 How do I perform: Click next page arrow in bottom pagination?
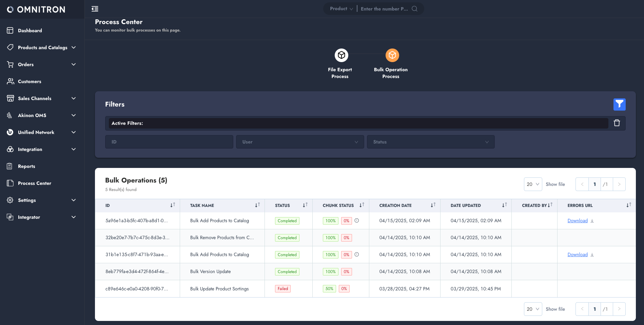coord(619,309)
